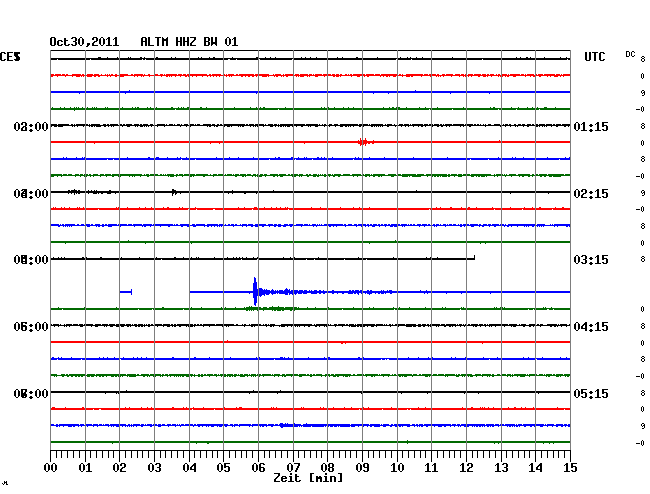Click the green burst beneath the big blue event
The width and height of the screenshot is (650, 494).
[269, 308]
